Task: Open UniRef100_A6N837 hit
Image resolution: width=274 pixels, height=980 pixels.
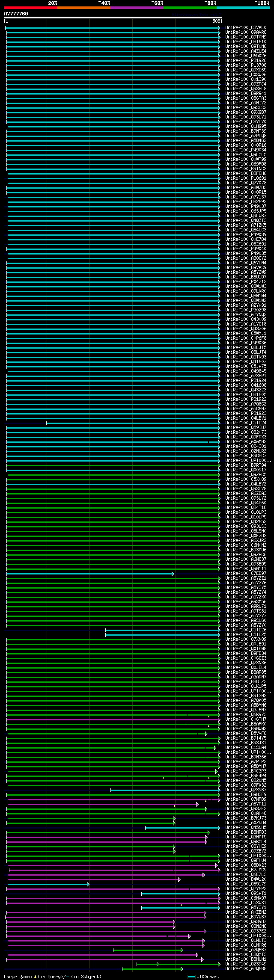Action: (246, 559)
